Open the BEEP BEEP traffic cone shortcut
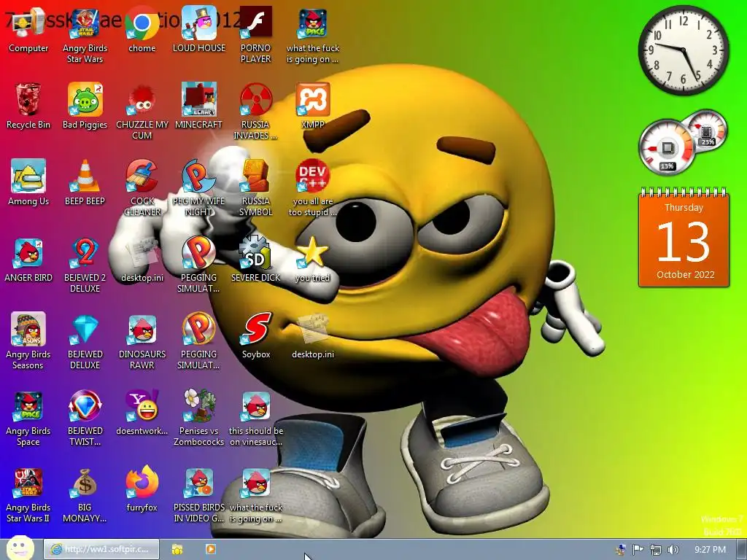Image resolution: width=747 pixels, height=560 pixels. (85, 182)
